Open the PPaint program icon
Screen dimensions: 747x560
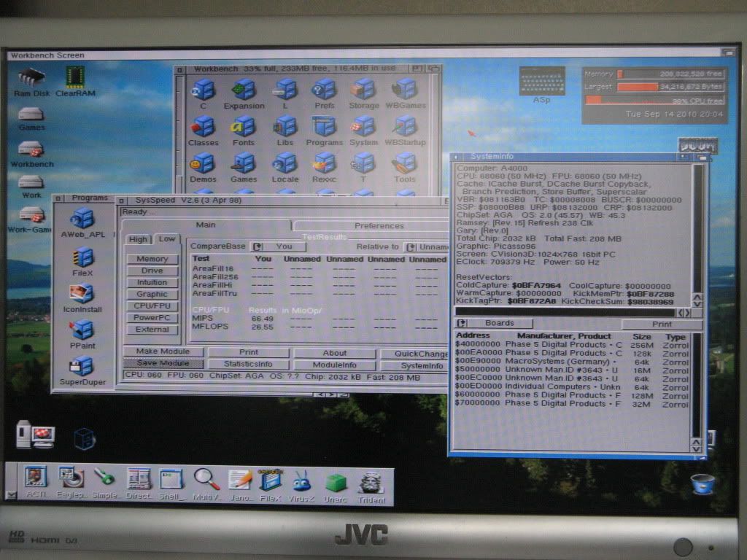[x=82, y=330]
